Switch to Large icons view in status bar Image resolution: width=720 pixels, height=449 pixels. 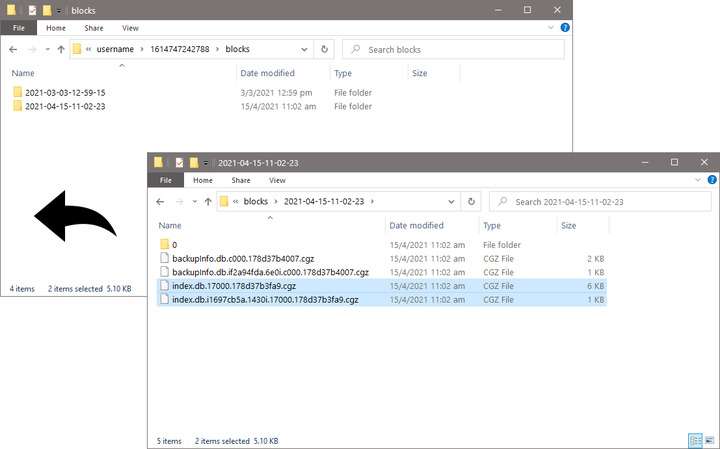coord(709,440)
